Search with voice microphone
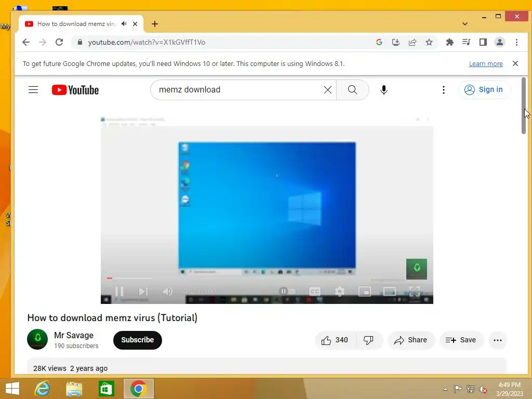 coord(384,89)
